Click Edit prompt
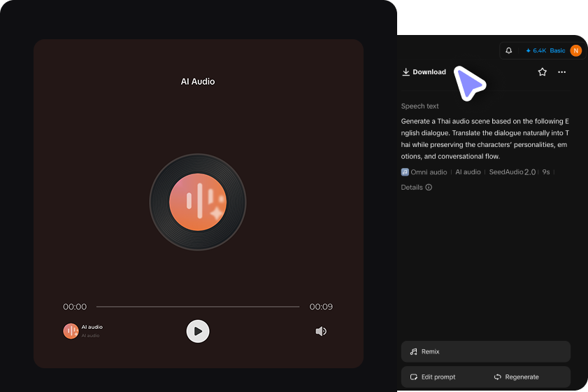 coord(433,377)
